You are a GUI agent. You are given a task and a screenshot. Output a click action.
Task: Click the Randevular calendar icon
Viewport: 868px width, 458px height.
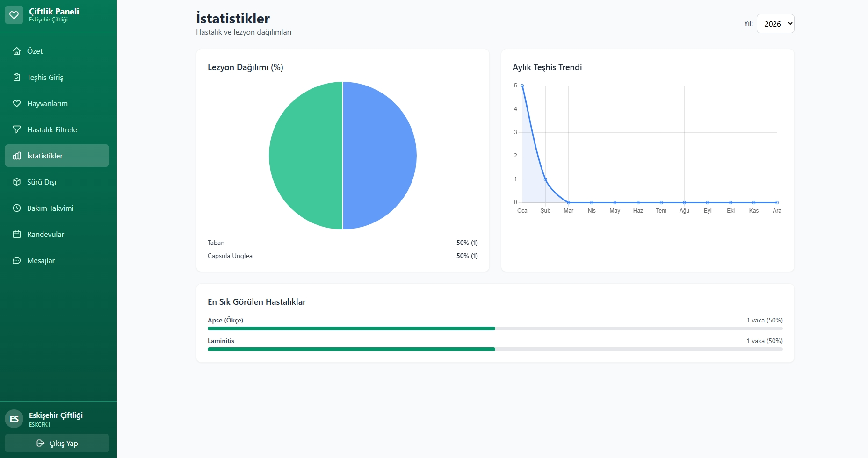(17, 234)
